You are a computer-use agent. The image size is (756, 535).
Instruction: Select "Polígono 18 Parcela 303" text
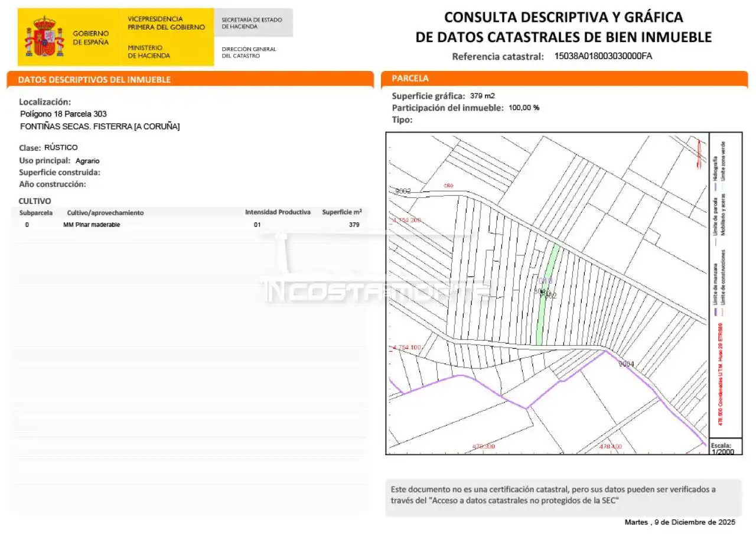point(63,114)
